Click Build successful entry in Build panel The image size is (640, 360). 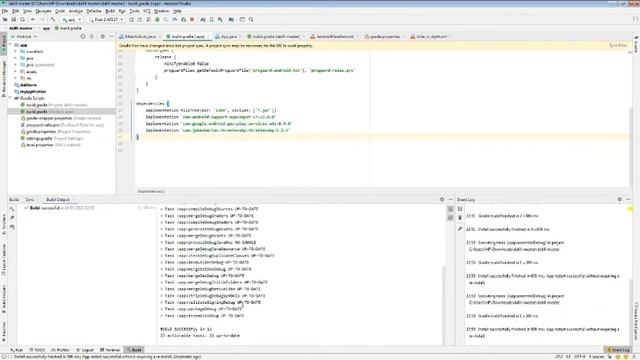pyautogui.click(x=59, y=208)
